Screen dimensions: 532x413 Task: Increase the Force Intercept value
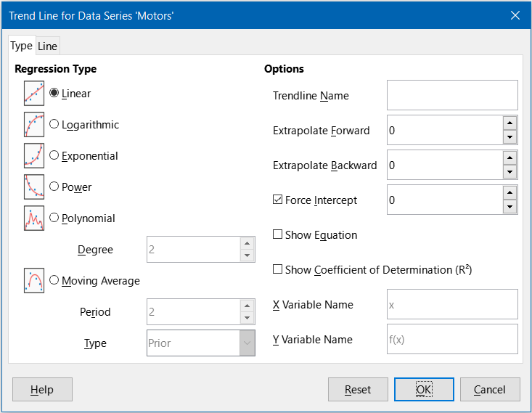click(510, 193)
